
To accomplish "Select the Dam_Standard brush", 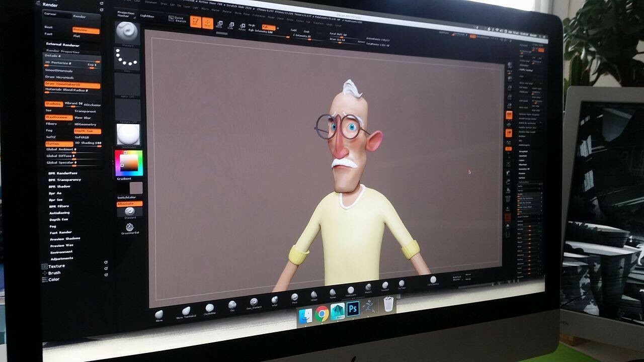I will coord(254,302).
